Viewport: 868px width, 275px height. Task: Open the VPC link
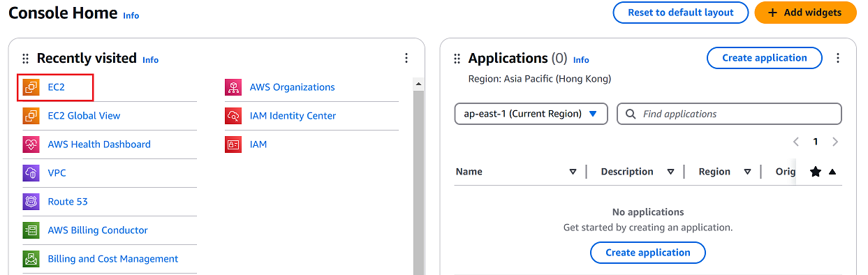click(x=57, y=173)
